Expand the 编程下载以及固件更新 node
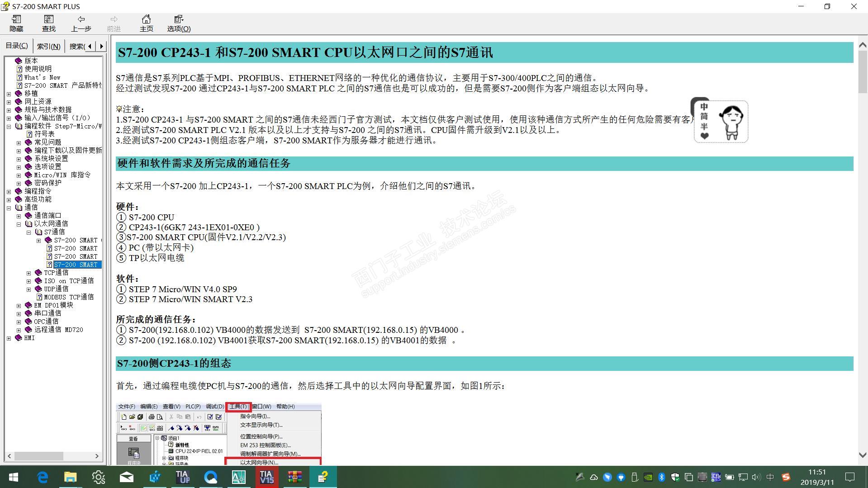This screenshot has height=488, width=868. coord(19,151)
